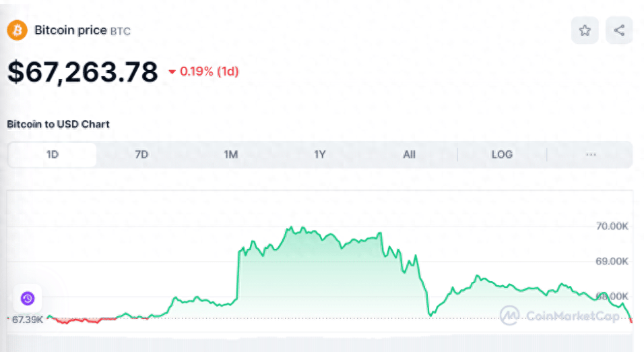The width and height of the screenshot is (644, 352).
Task: Add Bitcoin to watchlist with star icon
Action: 585,30
